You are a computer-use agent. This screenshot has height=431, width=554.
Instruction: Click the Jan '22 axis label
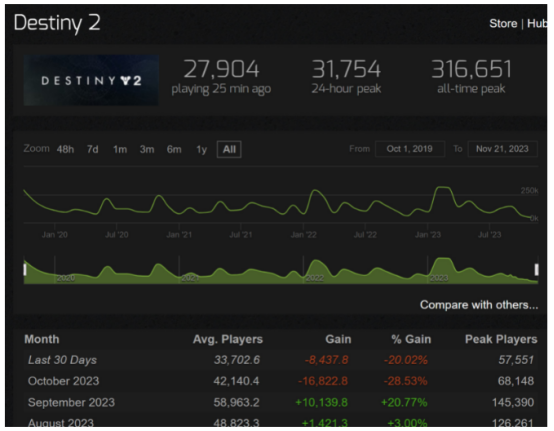point(303,235)
